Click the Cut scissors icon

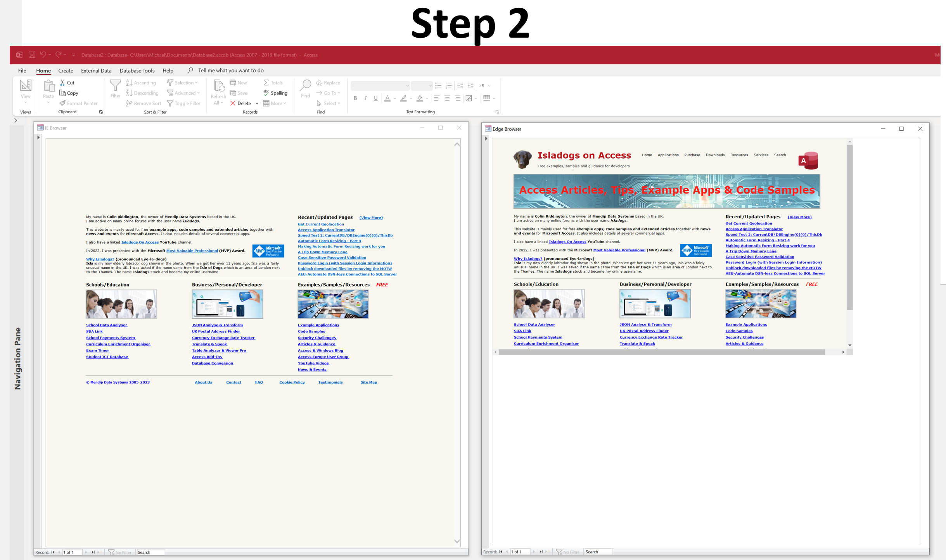[62, 83]
